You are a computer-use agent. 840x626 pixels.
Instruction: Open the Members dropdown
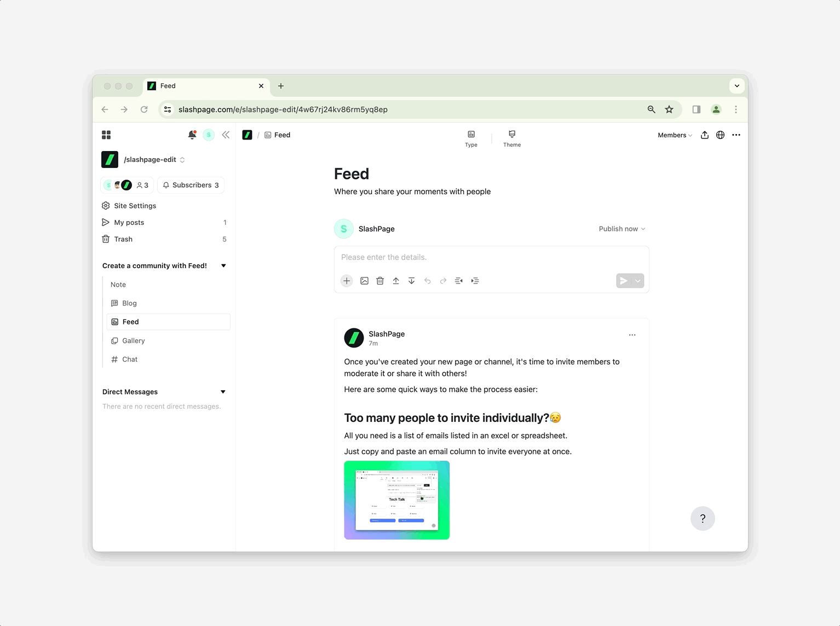(675, 135)
